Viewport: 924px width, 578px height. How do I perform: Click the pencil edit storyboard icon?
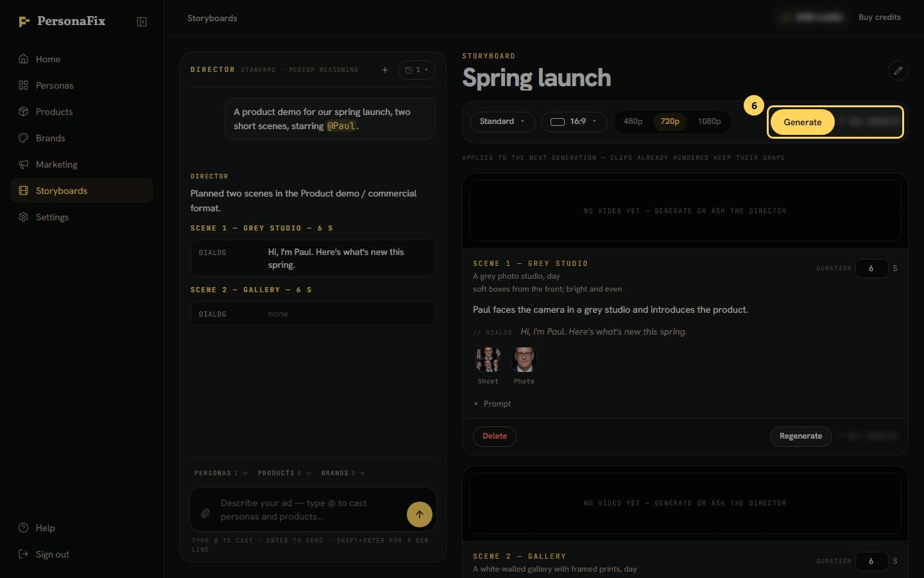point(898,71)
